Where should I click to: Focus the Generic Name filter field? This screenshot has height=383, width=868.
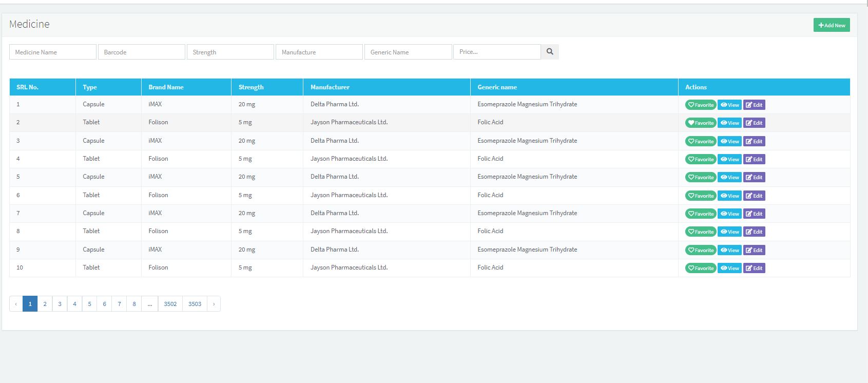pos(408,52)
